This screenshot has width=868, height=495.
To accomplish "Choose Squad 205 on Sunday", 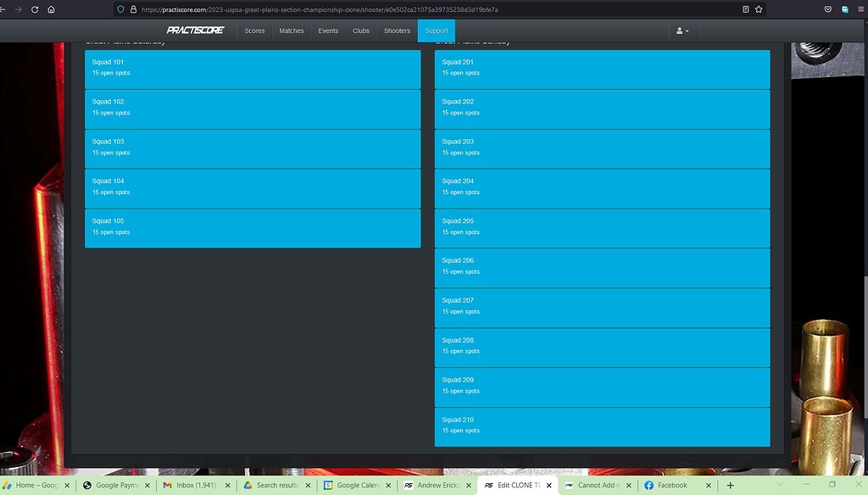I will [x=602, y=227].
